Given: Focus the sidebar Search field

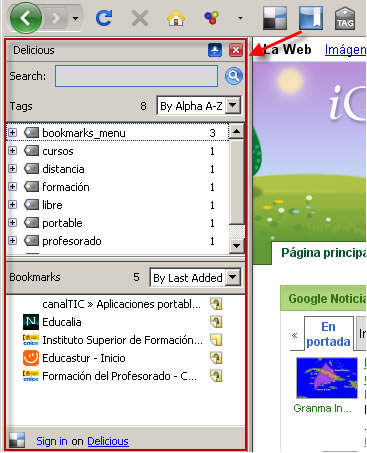Looking at the screenshot, I should click(136, 76).
